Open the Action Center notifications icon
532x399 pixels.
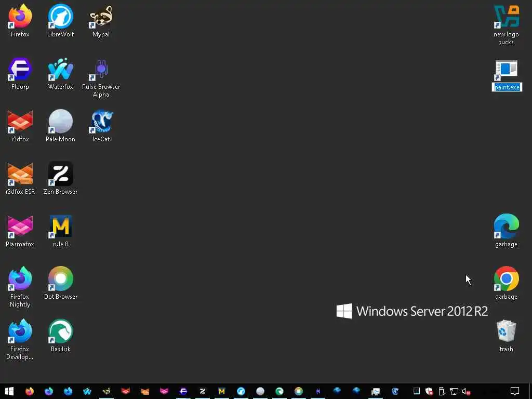click(515, 391)
